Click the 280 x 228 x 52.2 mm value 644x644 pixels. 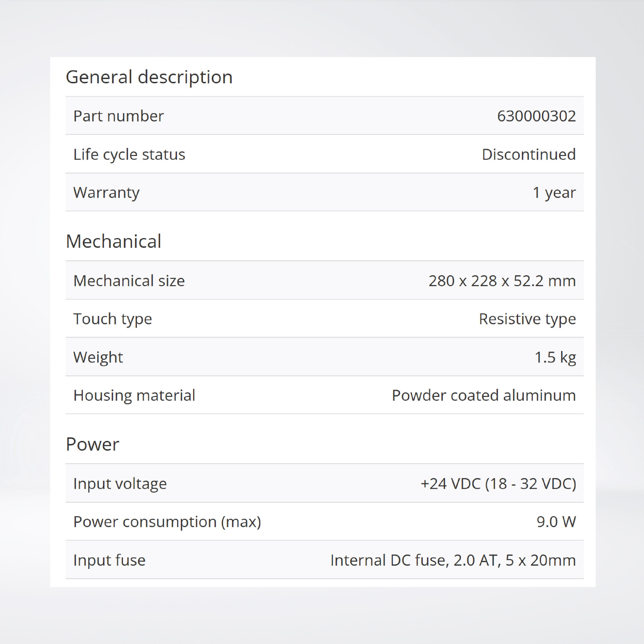(502, 280)
